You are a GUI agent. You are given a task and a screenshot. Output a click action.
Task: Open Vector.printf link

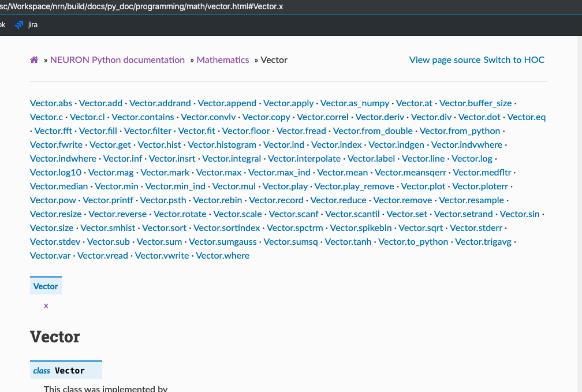[108, 200]
